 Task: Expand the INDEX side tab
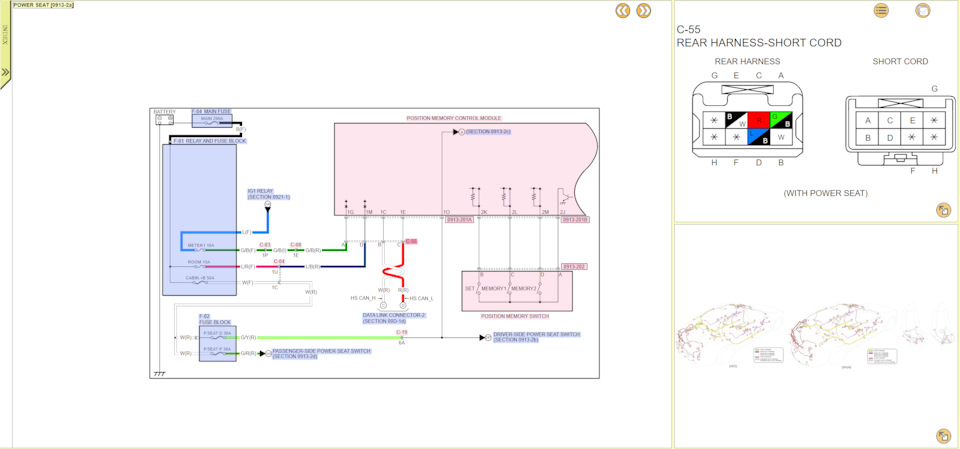click(6, 45)
